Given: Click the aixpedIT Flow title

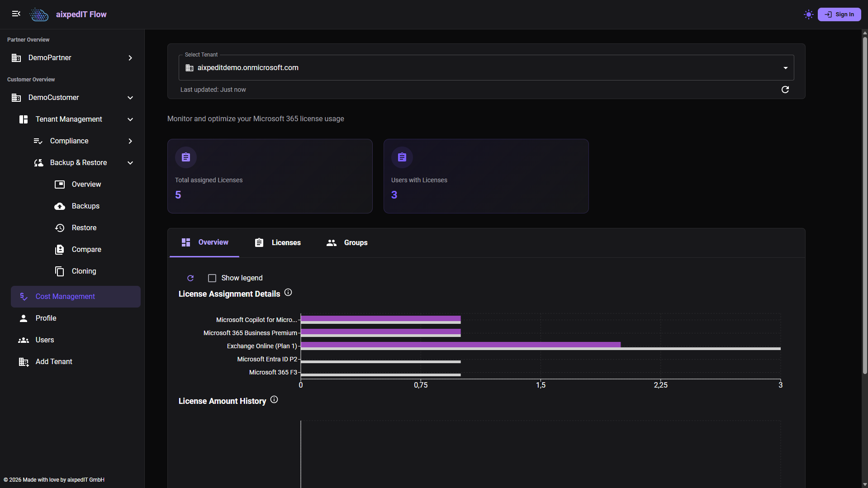Looking at the screenshot, I should (x=81, y=14).
